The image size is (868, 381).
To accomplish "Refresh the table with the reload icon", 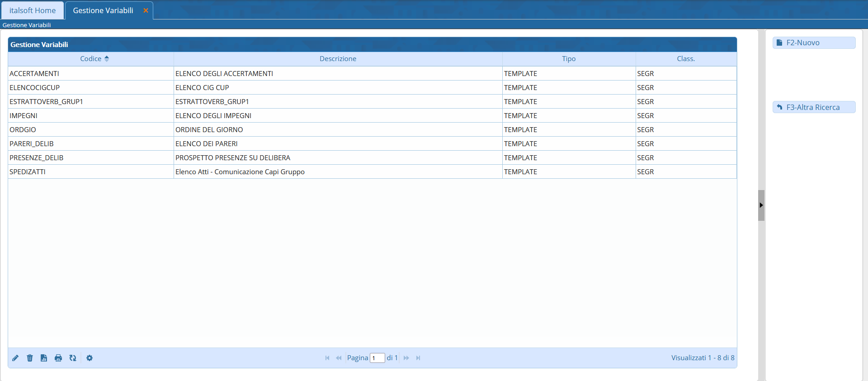I will (x=73, y=358).
